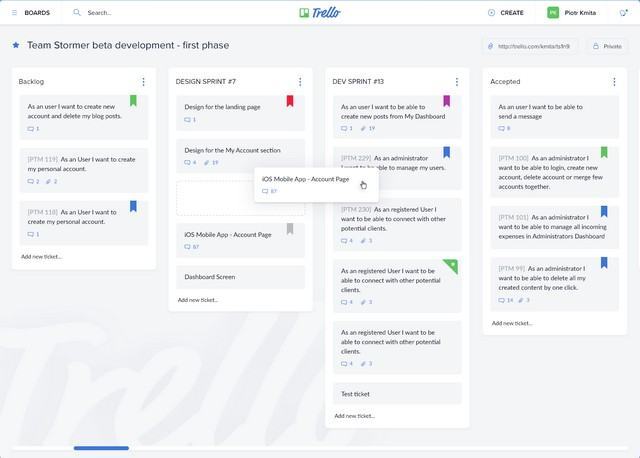Open the PTM 118 personal account card
This screenshot has width=640, height=458.
tap(84, 223)
